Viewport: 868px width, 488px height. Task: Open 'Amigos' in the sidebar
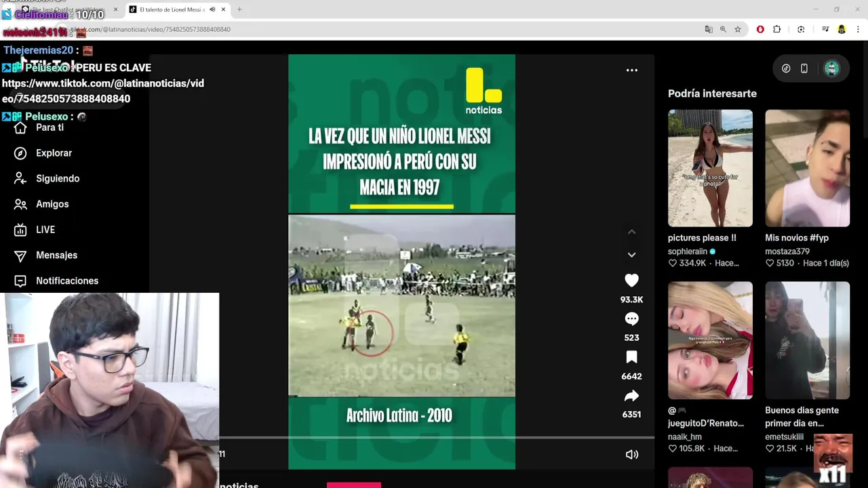point(52,204)
